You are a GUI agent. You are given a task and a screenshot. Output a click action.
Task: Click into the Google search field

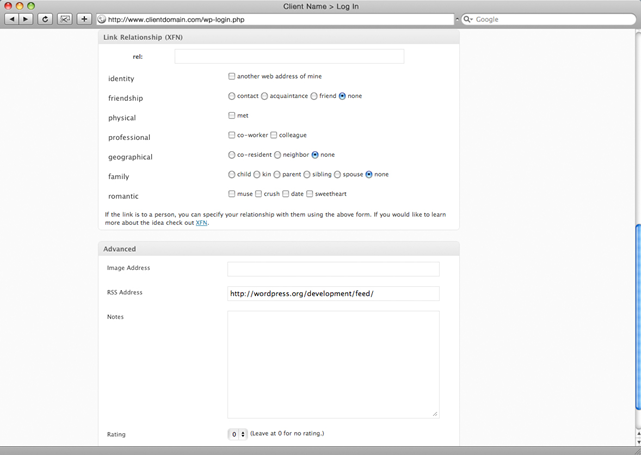click(x=549, y=19)
